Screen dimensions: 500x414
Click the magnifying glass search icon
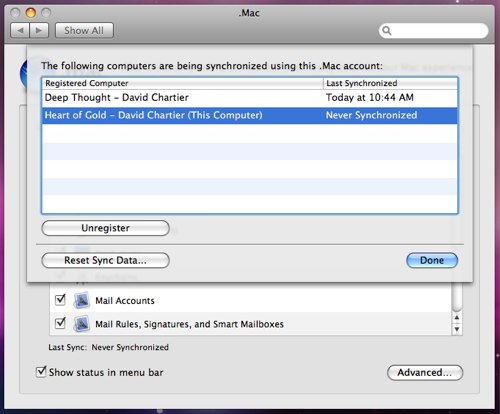click(387, 31)
